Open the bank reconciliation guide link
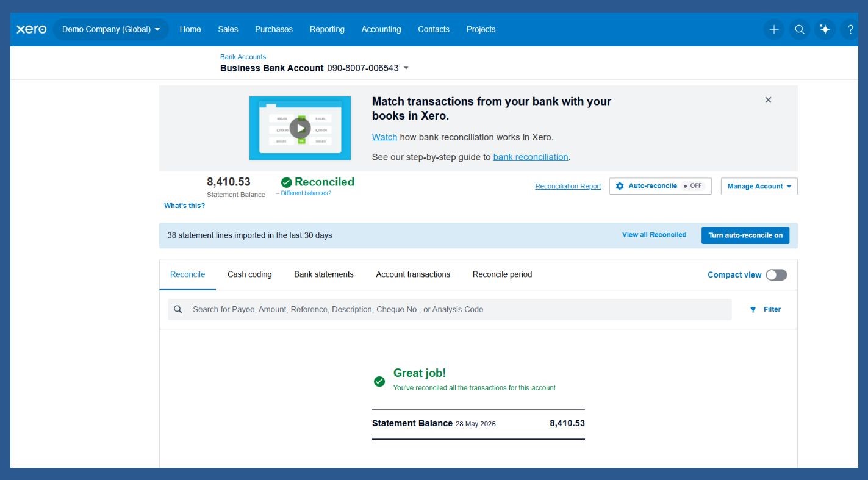The image size is (868, 480). point(531,157)
